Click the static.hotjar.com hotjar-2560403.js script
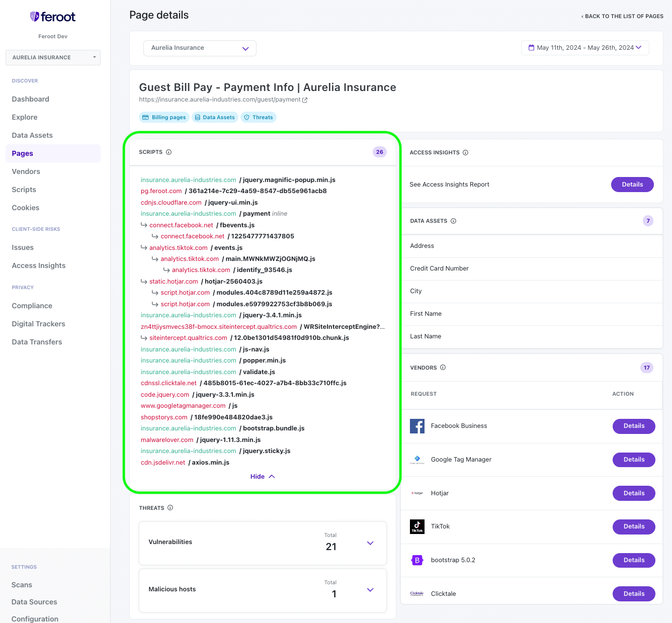This screenshot has height=623, width=672. 206,282
